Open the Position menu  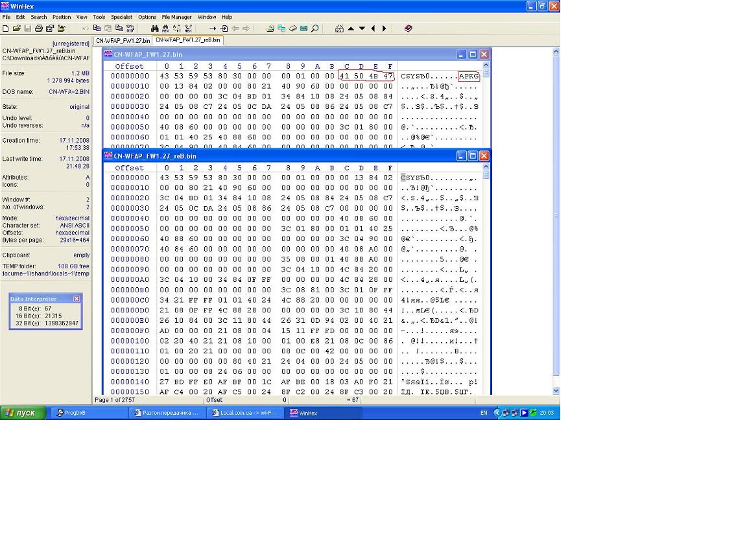[x=62, y=17]
